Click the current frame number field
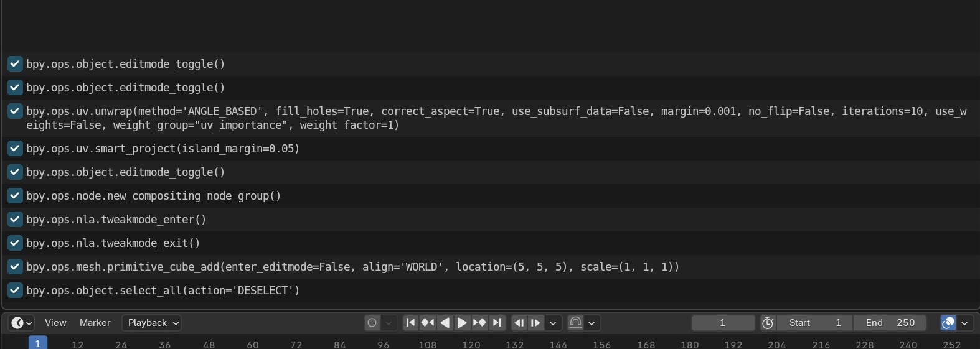Viewport: 980px width, 349px height. [723, 323]
